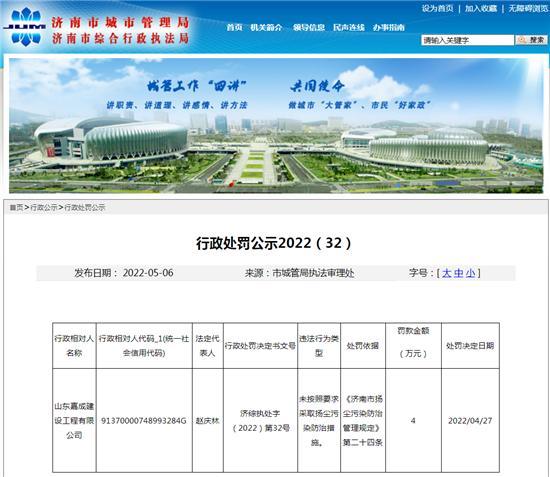The image size is (550, 477).
Task: Click the 违法行为类型 column header
Action: (318, 346)
